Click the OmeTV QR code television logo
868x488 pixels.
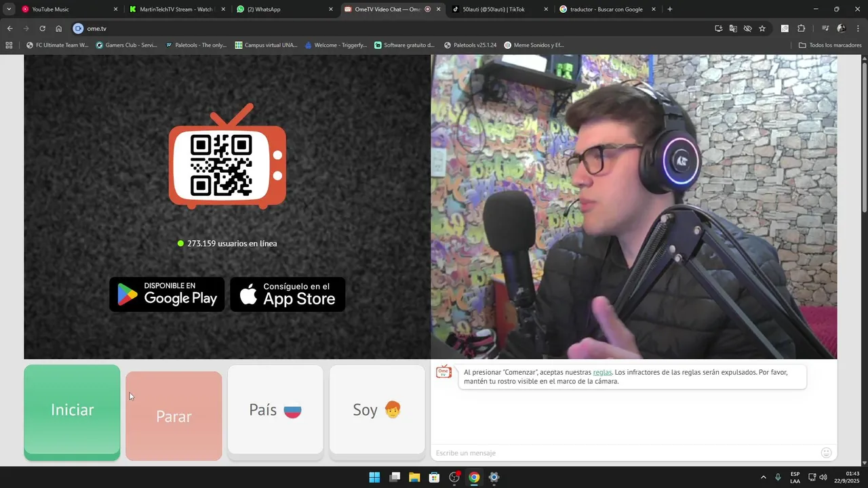click(x=227, y=157)
